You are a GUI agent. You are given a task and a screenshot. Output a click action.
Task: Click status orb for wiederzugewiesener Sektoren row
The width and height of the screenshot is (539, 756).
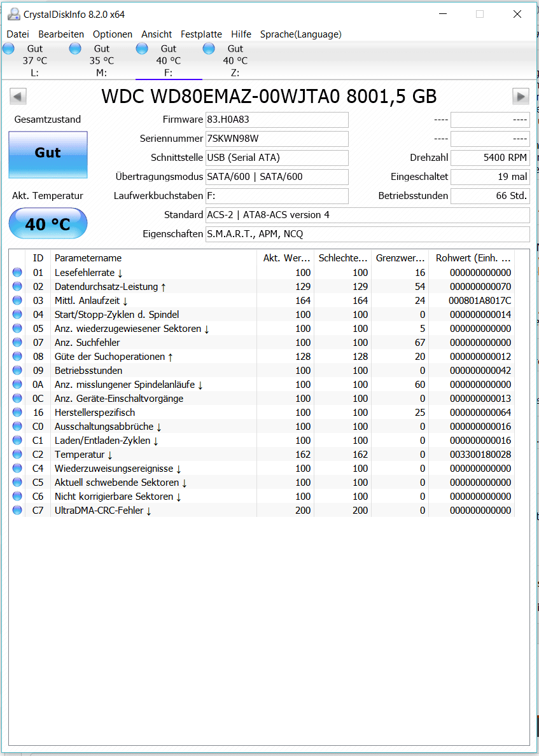coord(17,328)
